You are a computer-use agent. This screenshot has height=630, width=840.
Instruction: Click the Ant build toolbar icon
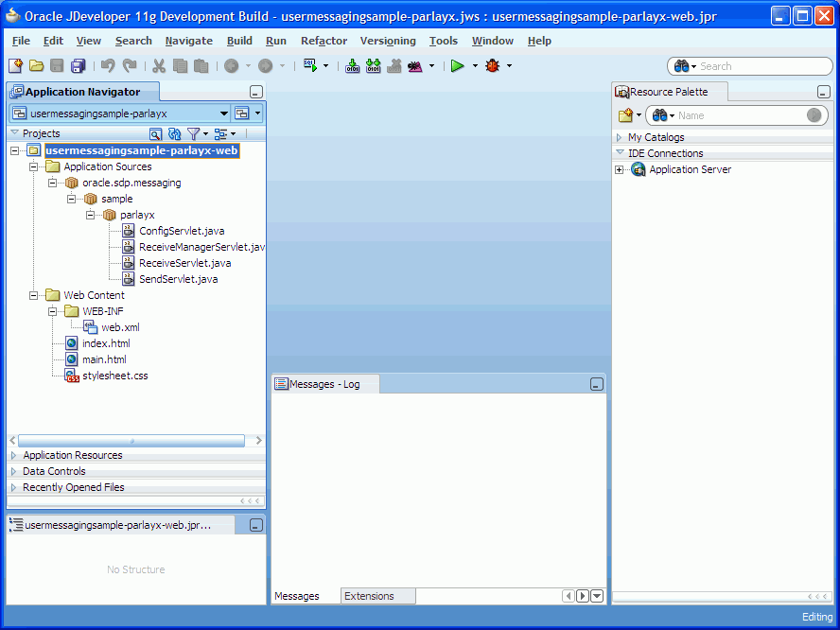pyautogui.click(x=415, y=66)
